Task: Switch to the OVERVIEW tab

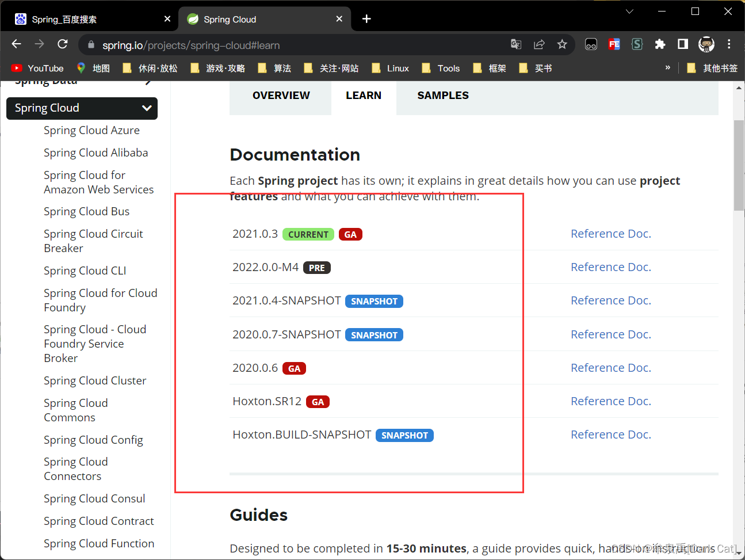Action: click(281, 96)
